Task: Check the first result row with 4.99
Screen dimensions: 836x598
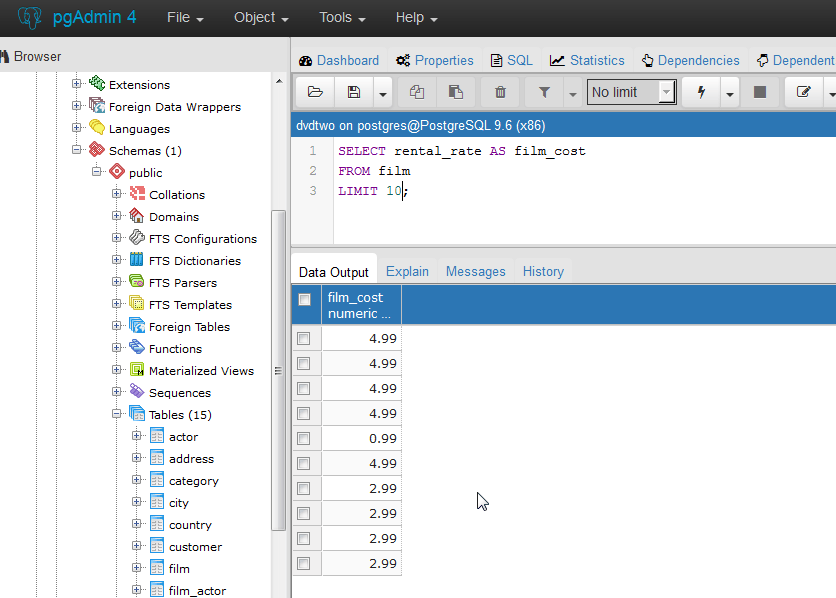Action: point(304,338)
